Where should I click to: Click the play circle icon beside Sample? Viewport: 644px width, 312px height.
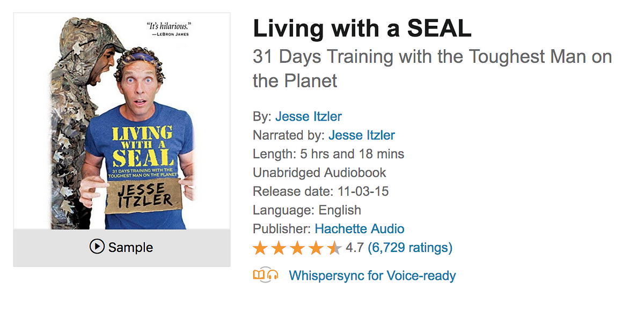click(97, 247)
